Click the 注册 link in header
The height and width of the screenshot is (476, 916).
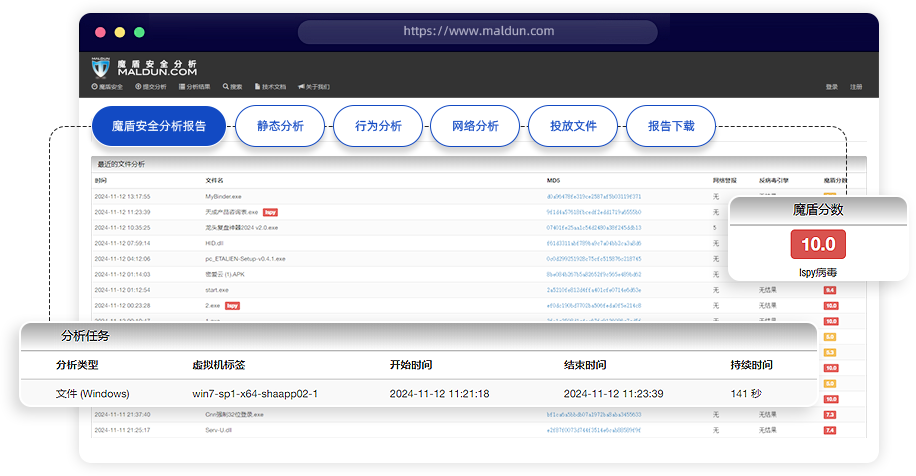point(856,86)
